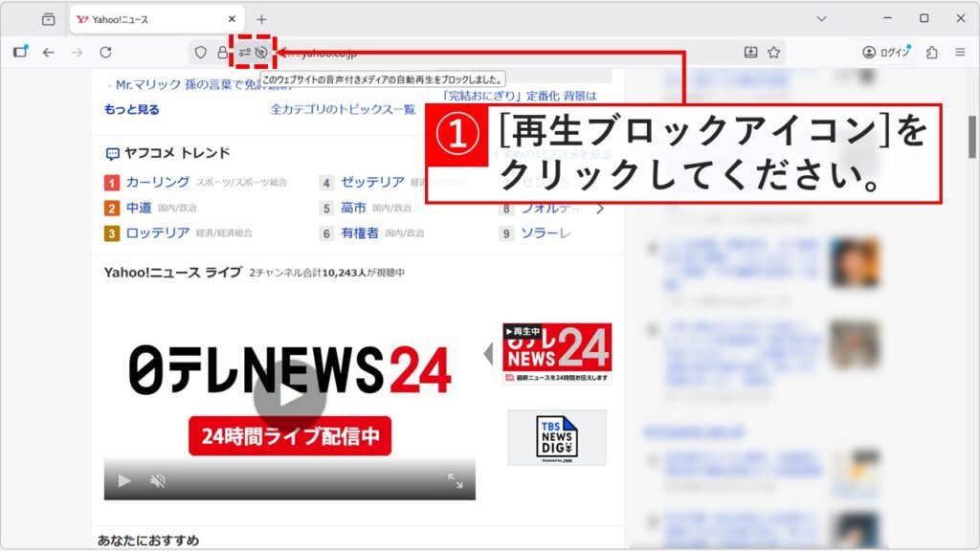Open the tab list chevron dropdown
The height and width of the screenshot is (551, 980).
[x=821, y=17]
